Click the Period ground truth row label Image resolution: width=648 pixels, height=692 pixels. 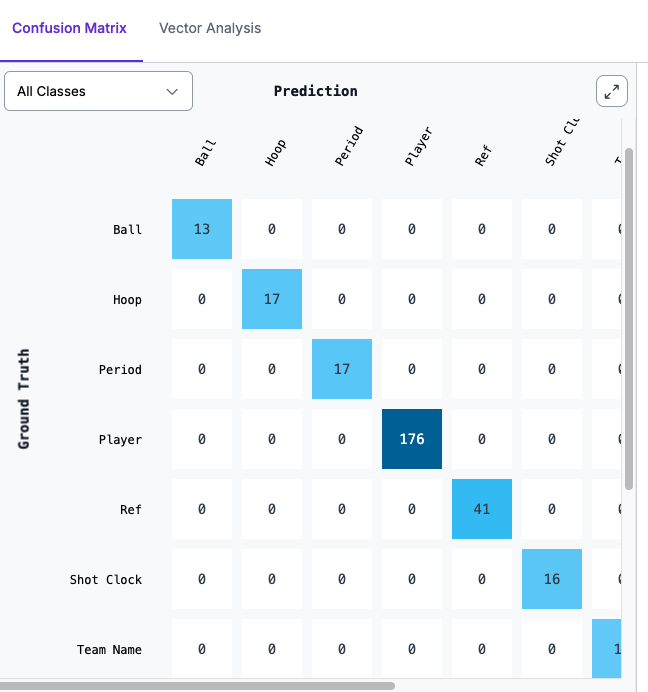point(120,369)
